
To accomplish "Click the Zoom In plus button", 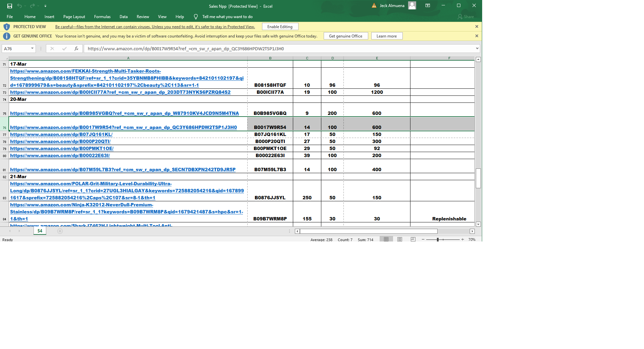I will tap(462, 239).
